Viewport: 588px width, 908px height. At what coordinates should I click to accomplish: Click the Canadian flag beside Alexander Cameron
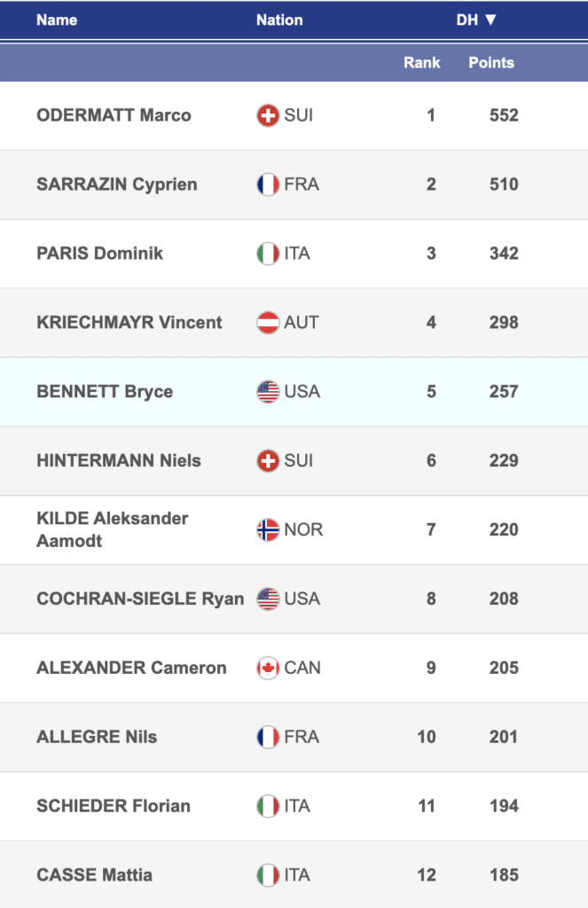[268, 669]
